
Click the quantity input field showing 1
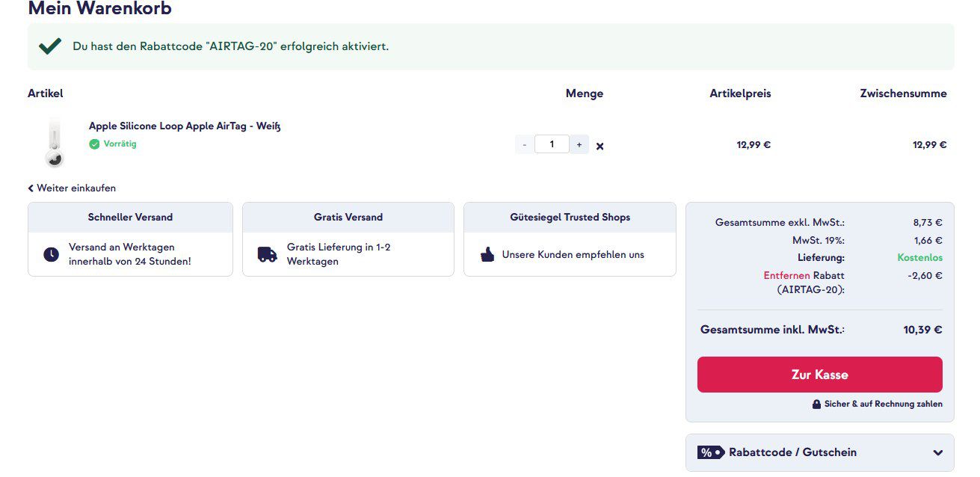click(x=552, y=144)
